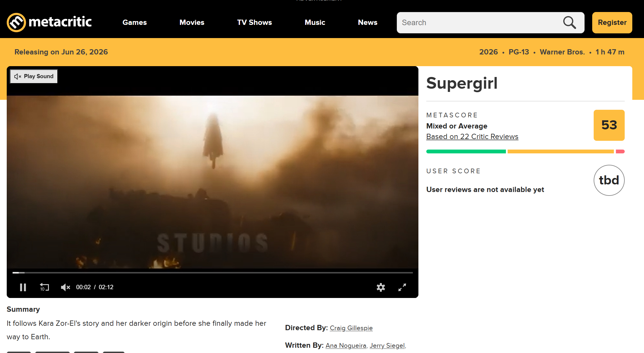Click the 02:12 total duration text

pyautogui.click(x=106, y=287)
